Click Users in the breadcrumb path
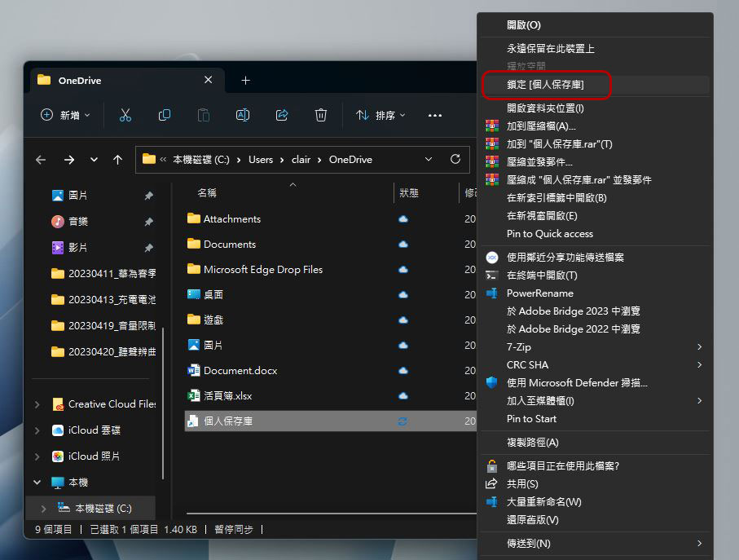The image size is (739, 560). [x=261, y=160]
